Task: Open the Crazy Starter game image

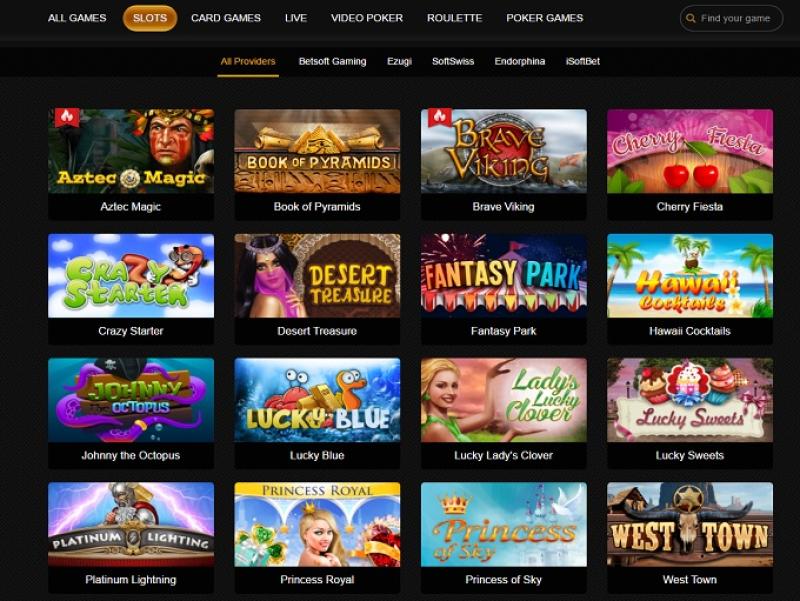Action: (x=131, y=276)
